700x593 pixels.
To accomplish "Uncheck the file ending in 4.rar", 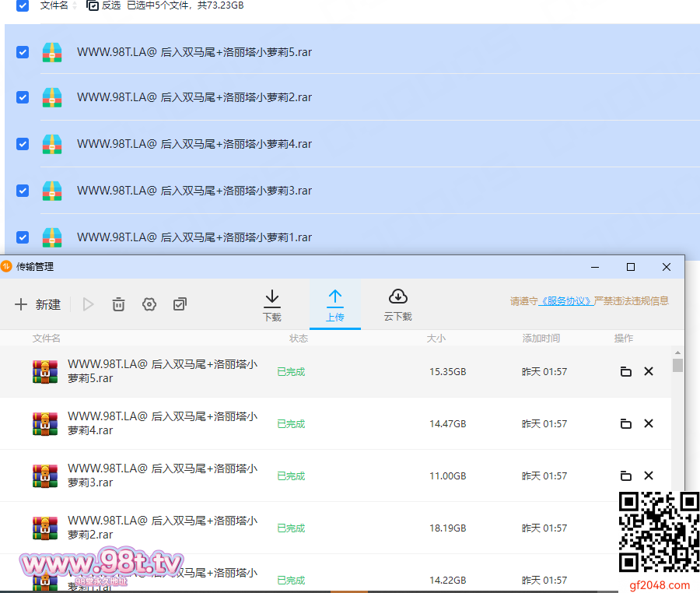I will [23, 144].
